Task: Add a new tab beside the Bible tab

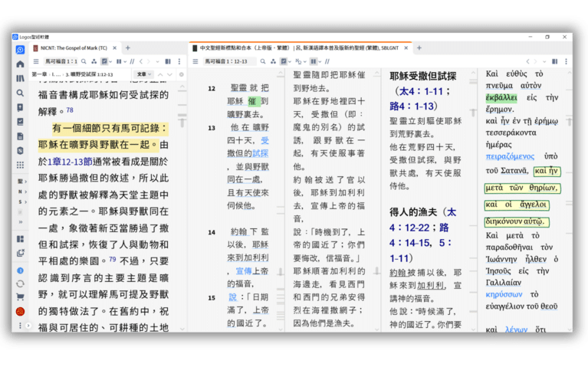Action: (419, 48)
